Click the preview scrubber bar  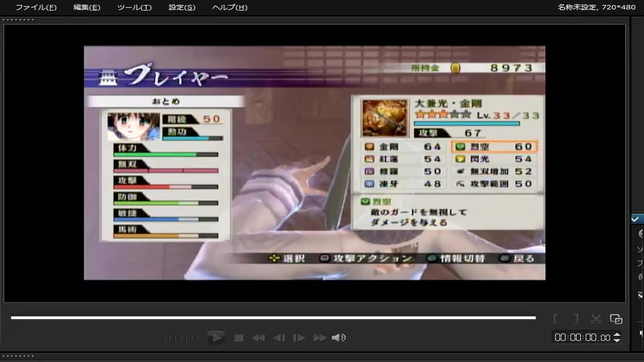click(x=273, y=318)
